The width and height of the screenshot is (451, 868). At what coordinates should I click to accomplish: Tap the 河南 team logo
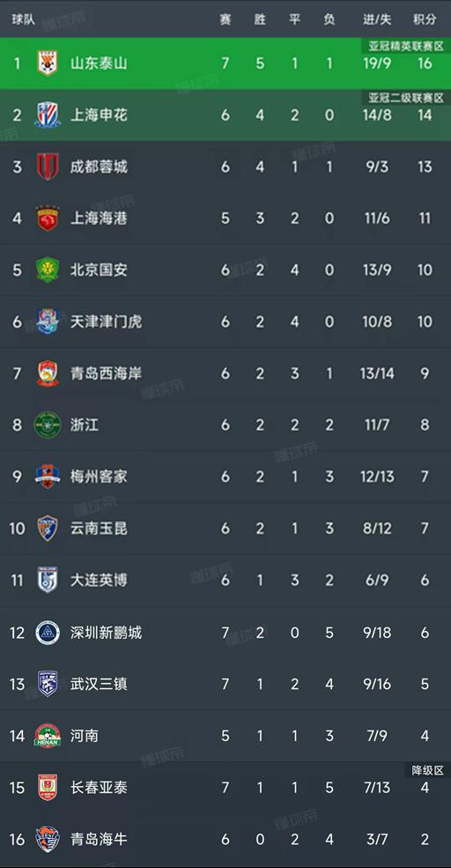click(48, 736)
